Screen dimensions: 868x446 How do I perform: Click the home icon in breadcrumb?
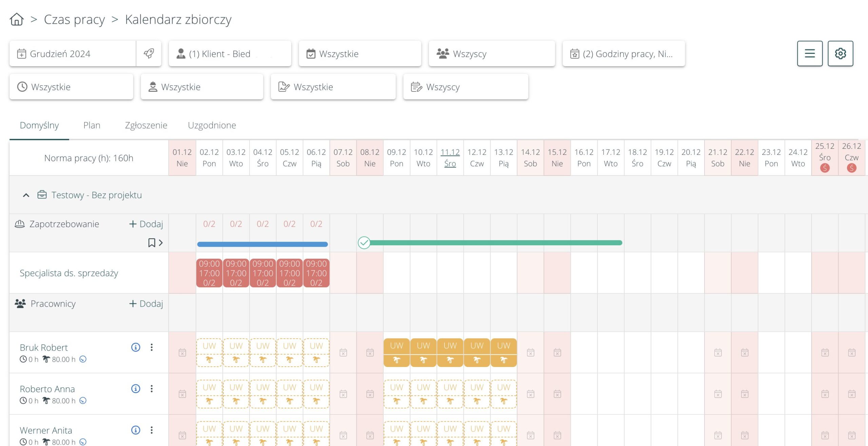(x=17, y=19)
